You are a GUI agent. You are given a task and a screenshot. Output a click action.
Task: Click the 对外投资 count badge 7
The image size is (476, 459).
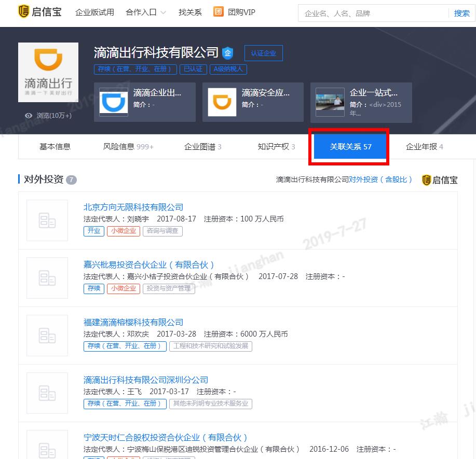(x=71, y=179)
